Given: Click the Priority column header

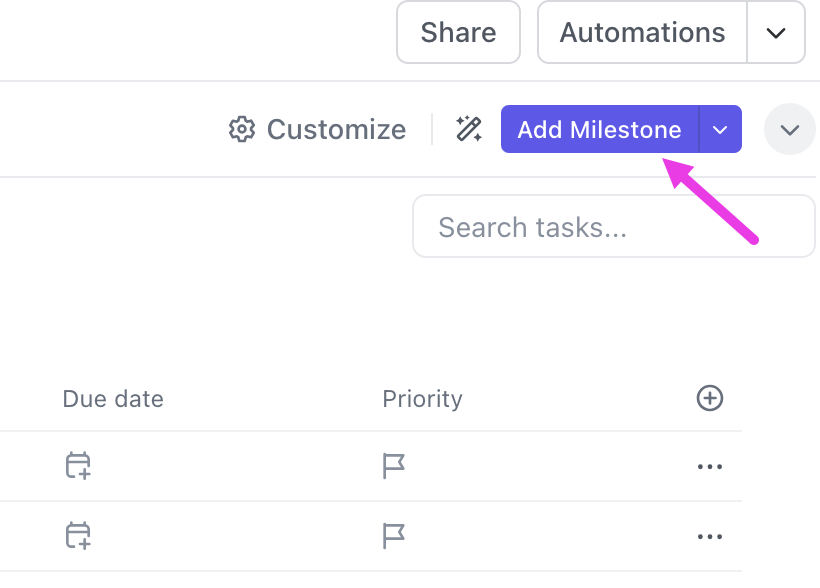Looking at the screenshot, I should point(422,399).
